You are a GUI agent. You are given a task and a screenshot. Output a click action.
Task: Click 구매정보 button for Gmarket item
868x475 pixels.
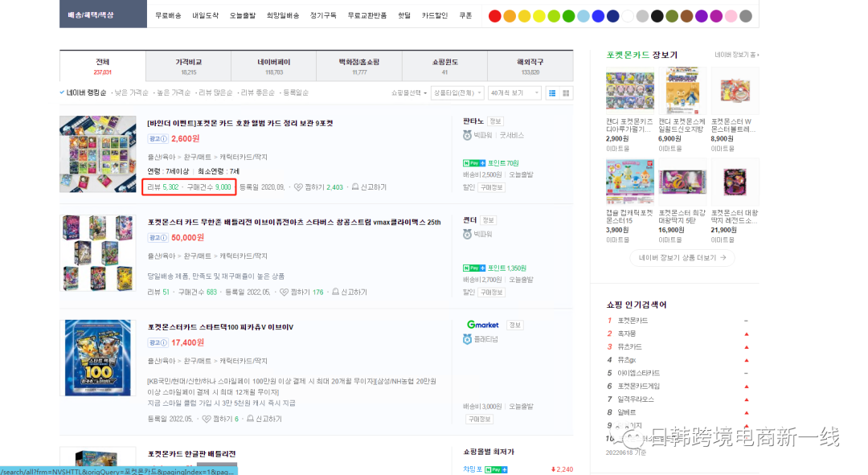[479, 419]
